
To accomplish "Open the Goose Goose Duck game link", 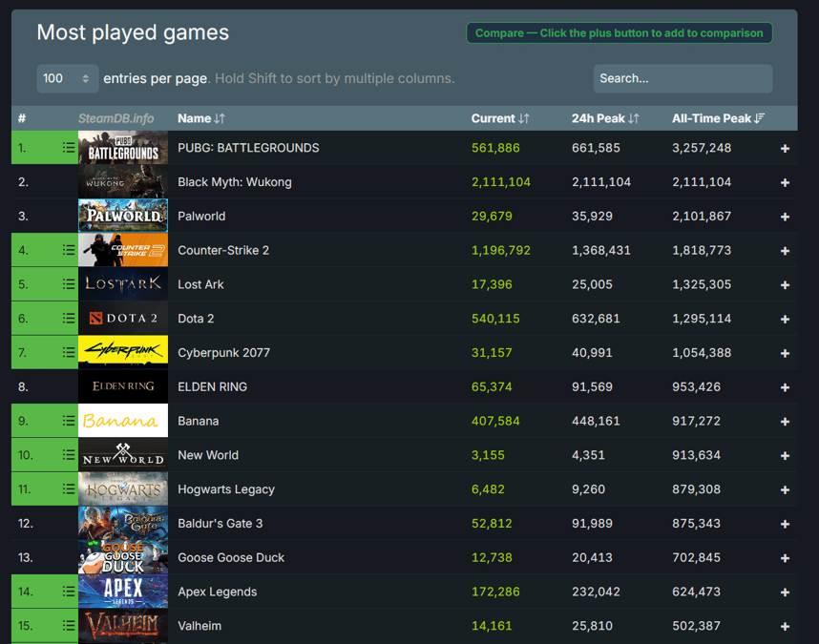I will coord(231,557).
